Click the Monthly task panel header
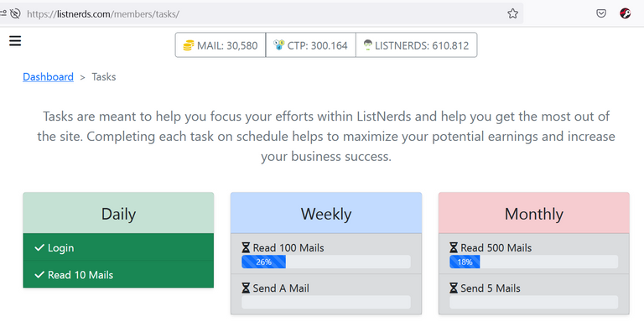Viewport: 644px width, 332px height. [534, 213]
